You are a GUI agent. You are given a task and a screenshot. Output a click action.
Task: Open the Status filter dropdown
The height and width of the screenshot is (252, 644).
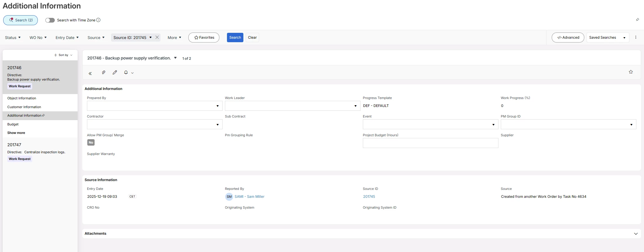click(13, 38)
